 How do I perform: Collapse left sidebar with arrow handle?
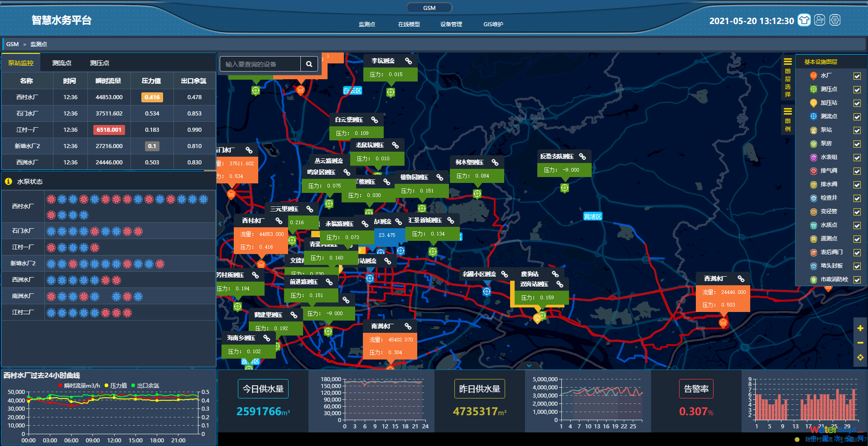220,224
